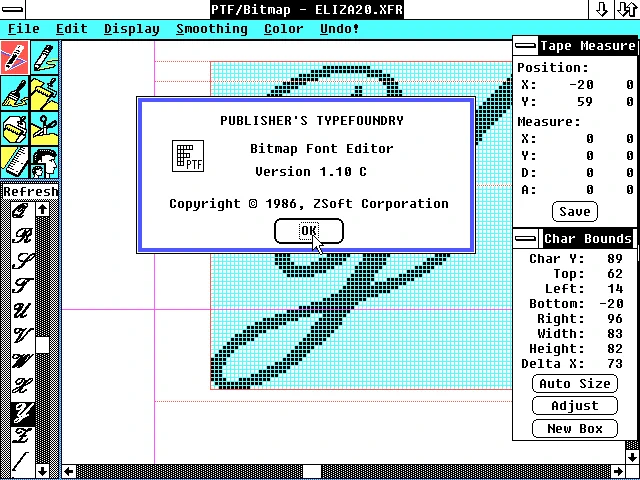Select the ruler tape measure tool
Viewport: 640px width, 480px height.
point(15,162)
